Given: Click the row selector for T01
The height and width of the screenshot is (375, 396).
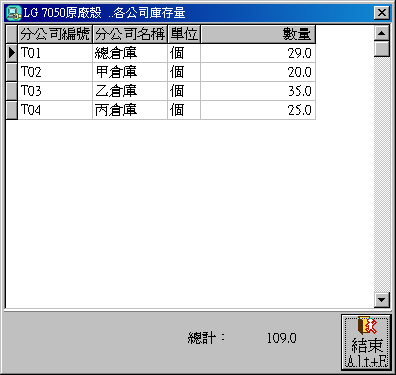Looking at the screenshot, I should click(12, 53).
